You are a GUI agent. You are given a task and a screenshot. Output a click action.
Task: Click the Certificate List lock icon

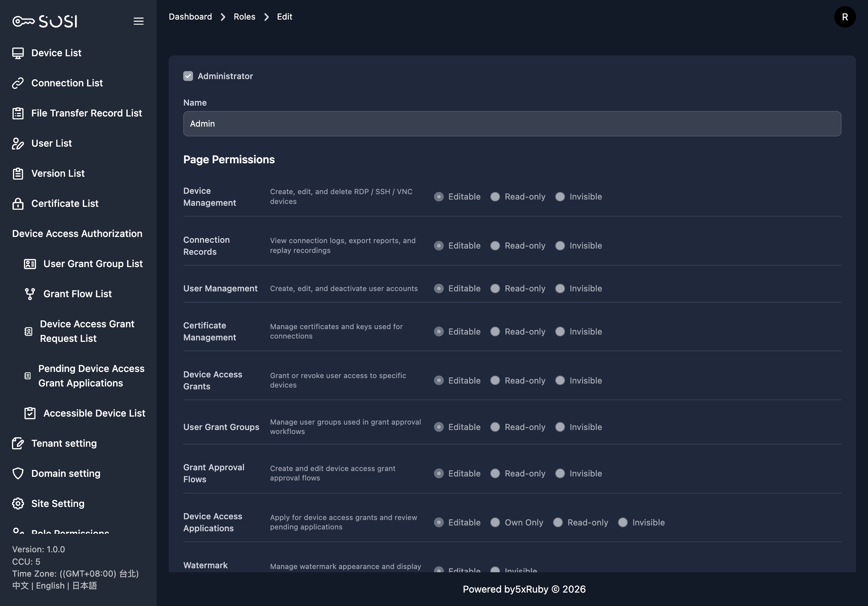(x=18, y=204)
